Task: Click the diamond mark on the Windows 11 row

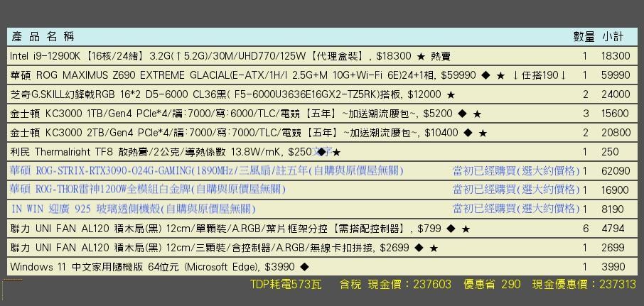Action: (x=304, y=267)
